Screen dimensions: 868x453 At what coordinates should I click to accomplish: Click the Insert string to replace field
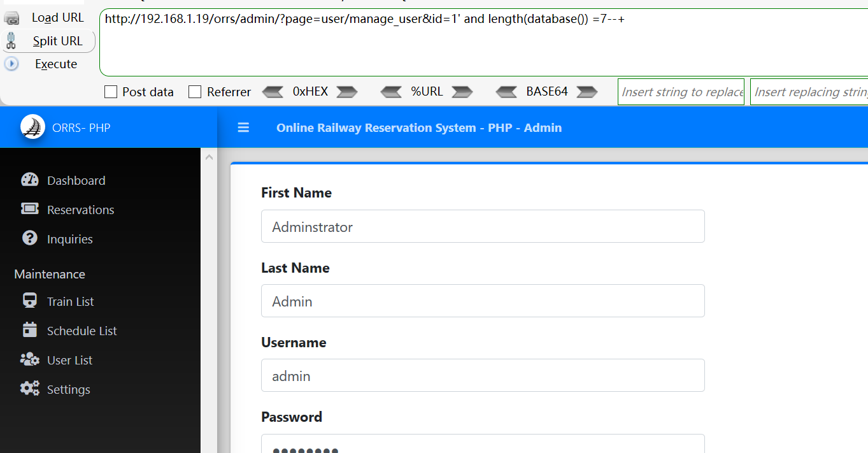pos(681,92)
